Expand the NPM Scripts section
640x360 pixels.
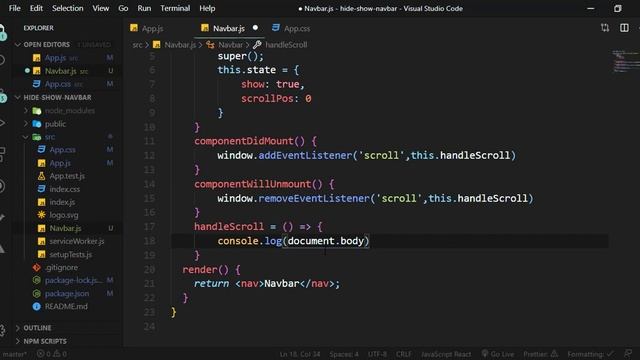tap(45, 341)
